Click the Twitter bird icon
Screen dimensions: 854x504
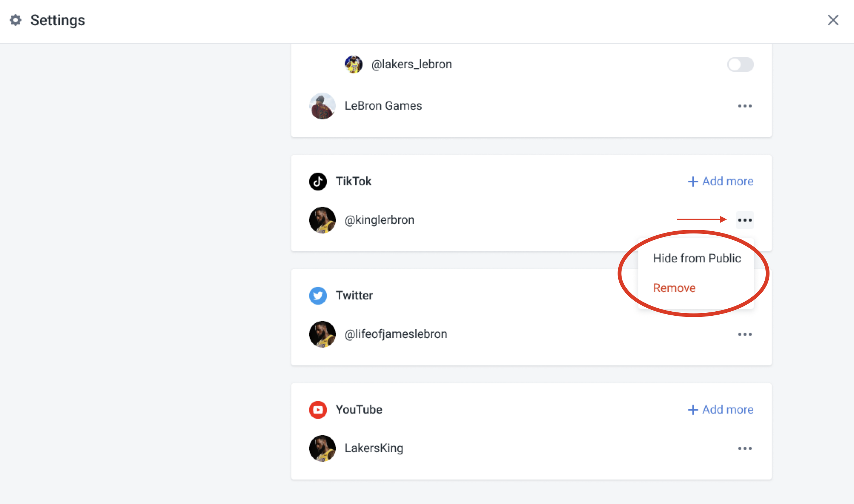(x=318, y=295)
